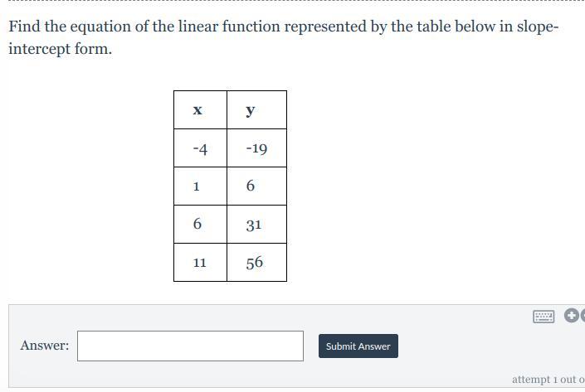Viewport: 585px width, 392px height.
Task: Click the plus circle icon
Action: pos(571,316)
